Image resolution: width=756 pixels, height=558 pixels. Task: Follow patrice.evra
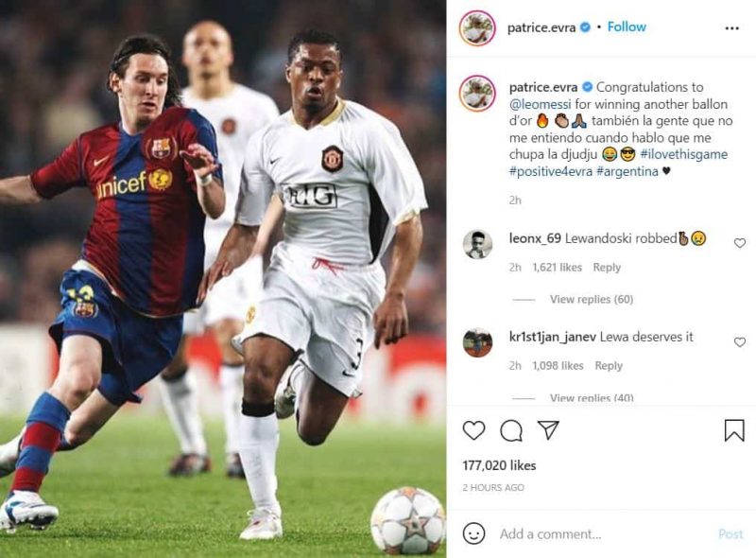click(x=627, y=27)
